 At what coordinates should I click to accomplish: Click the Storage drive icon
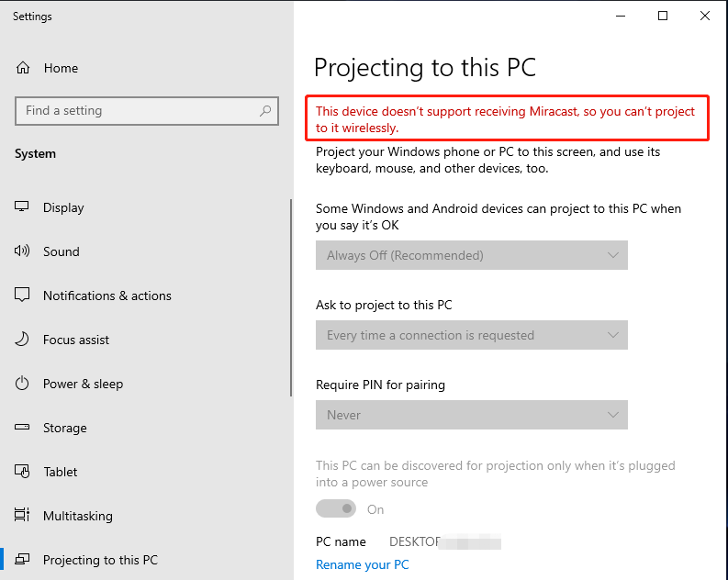tap(22, 427)
